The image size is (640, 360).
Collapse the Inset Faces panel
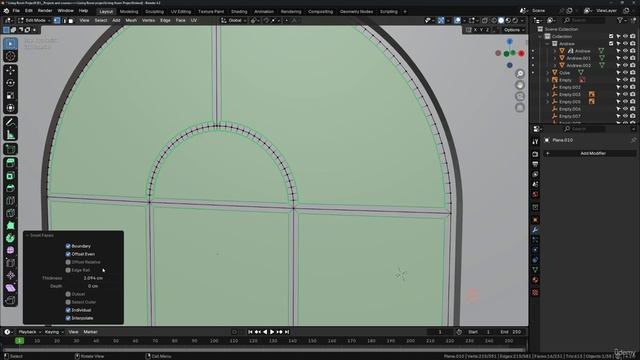click(x=27, y=236)
